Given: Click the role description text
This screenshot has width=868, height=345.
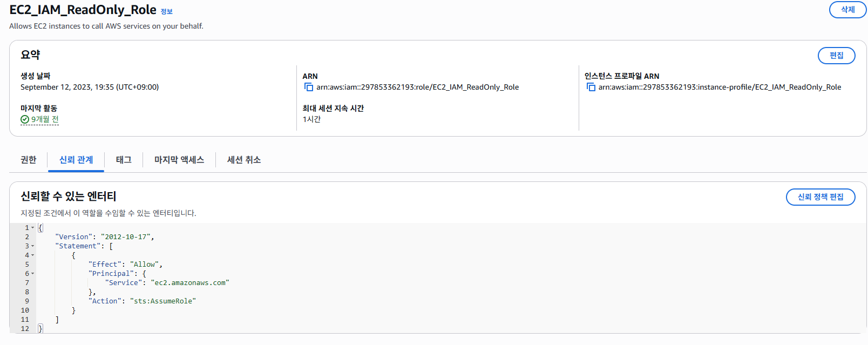Looking at the screenshot, I should click(x=106, y=26).
